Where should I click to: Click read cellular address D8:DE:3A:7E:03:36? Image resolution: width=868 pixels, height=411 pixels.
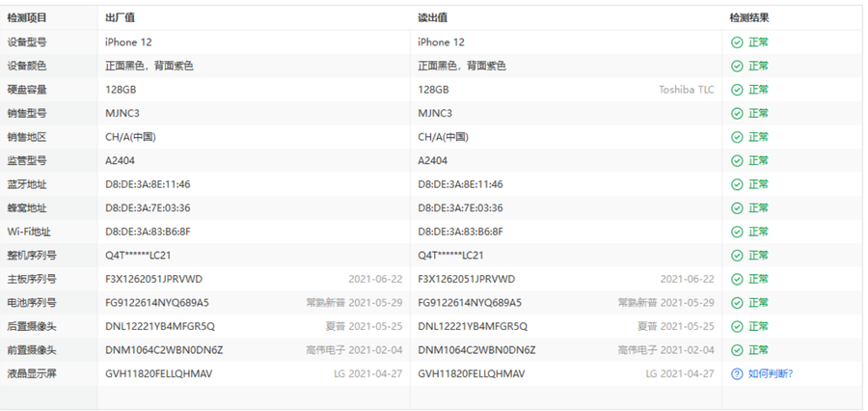[x=461, y=208]
